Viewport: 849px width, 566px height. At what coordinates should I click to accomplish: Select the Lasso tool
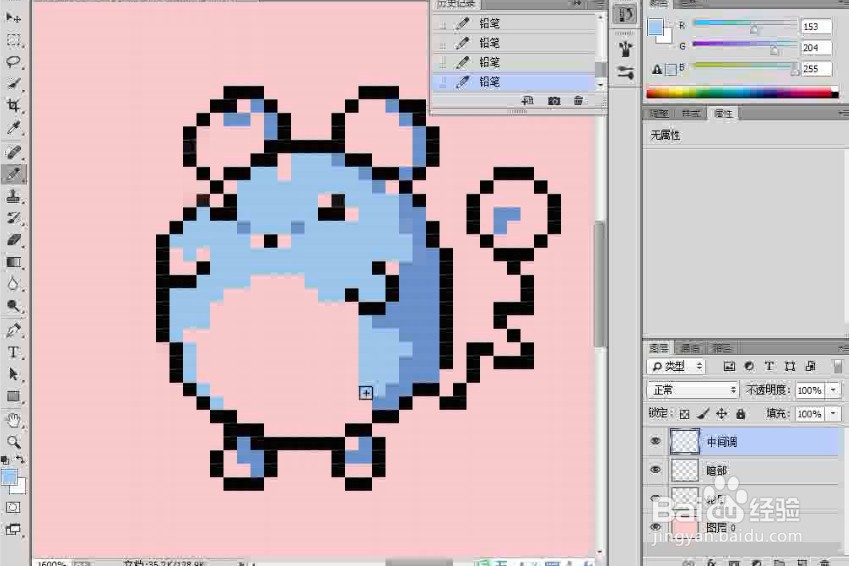[x=13, y=62]
